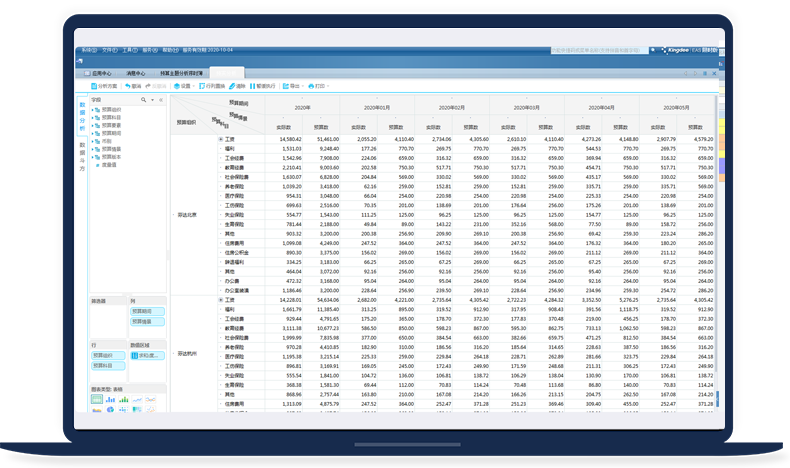Open the 应用中心 tab
Screen dimensions: 790x468
(x=98, y=74)
